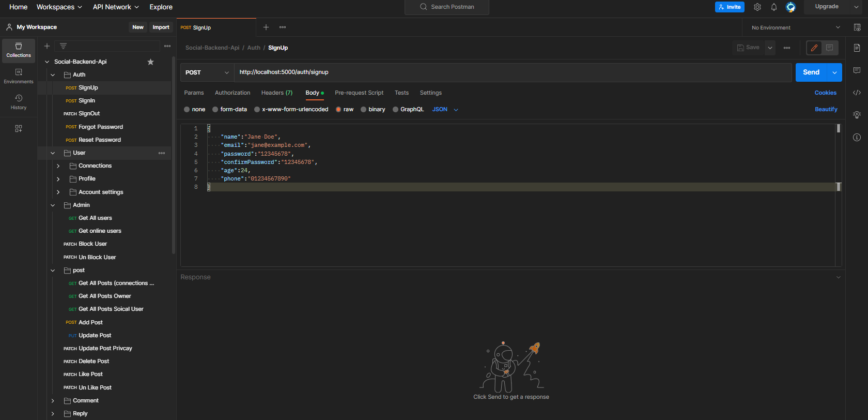
Task: Open the No Environment selector dropdown
Action: coord(796,27)
